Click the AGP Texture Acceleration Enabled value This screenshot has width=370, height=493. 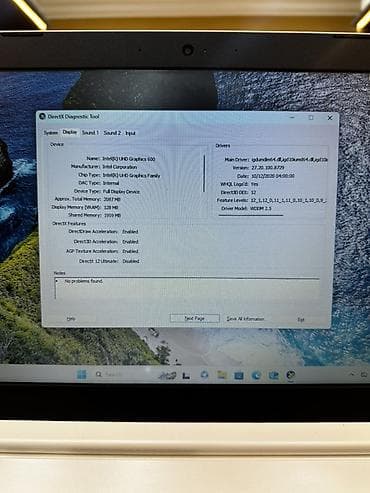[130, 251]
